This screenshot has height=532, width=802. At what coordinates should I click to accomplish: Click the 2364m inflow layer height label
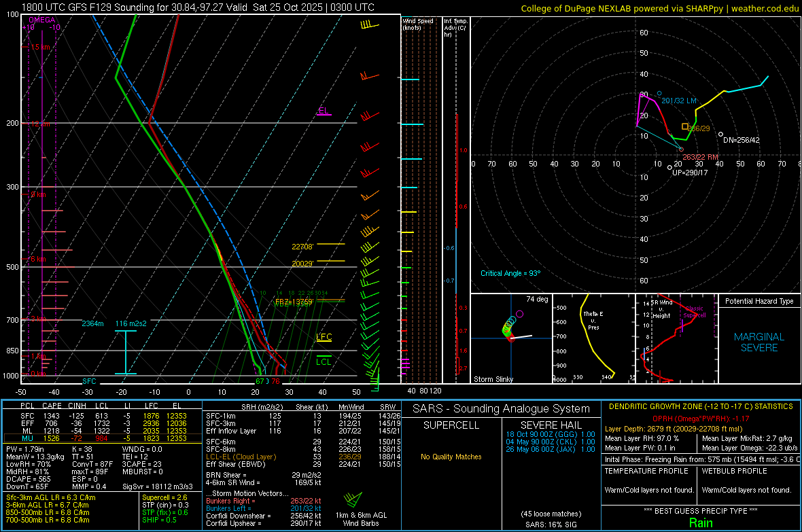(92, 323)
